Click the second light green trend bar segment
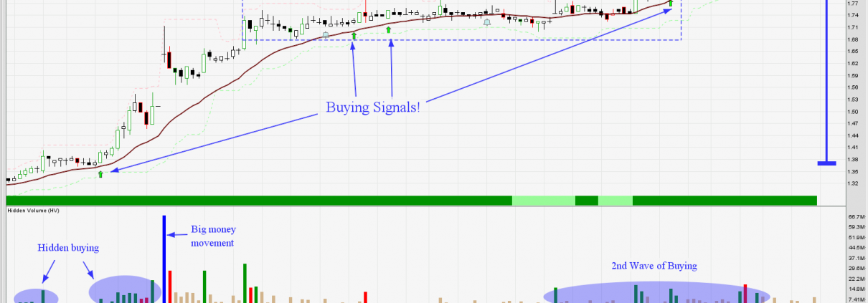 [x=615, y=200]
